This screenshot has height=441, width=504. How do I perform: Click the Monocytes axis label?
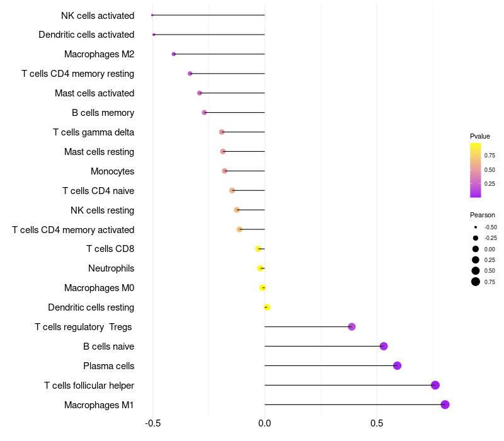click(x=112, y=171)
